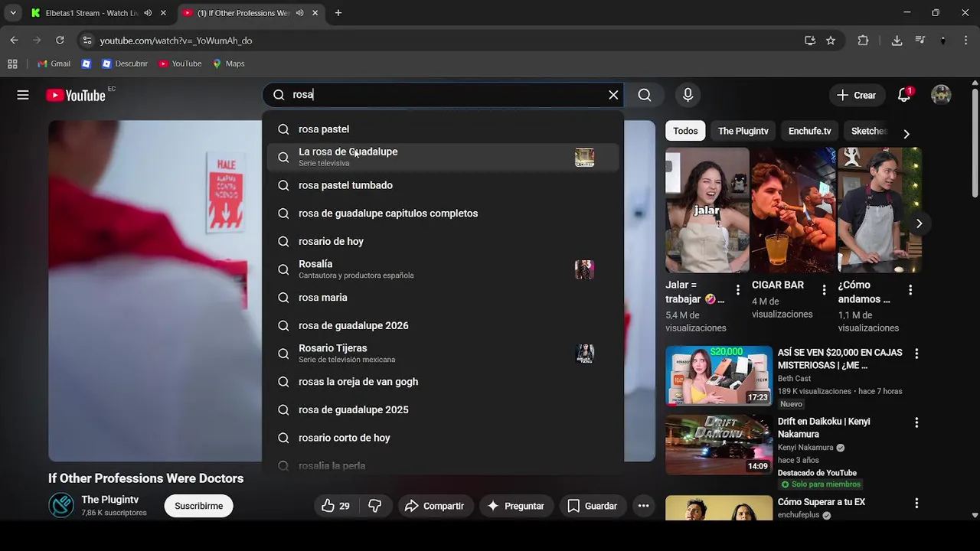Open 'Cómo Superar a tu EX' title
980x551 pixels.
click(822, 502)
